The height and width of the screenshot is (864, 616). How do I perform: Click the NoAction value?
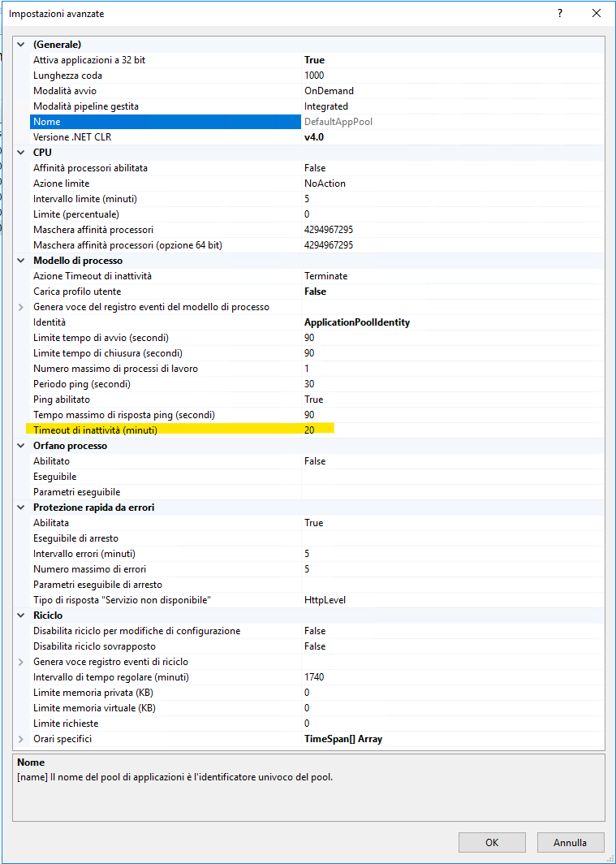tap(325, 184)
